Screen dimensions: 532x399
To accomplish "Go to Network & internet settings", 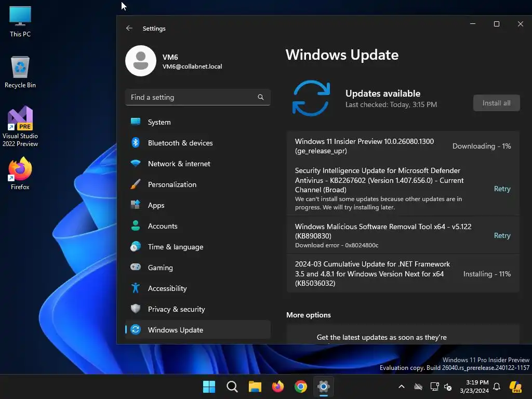I will (x=198, y=164).
